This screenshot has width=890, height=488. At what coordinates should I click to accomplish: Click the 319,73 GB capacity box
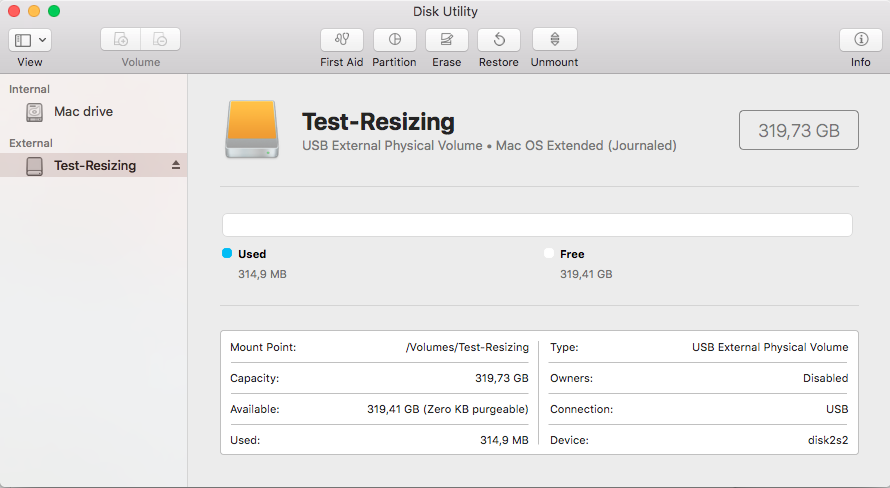pyautogui.click(x=798, y=130)
